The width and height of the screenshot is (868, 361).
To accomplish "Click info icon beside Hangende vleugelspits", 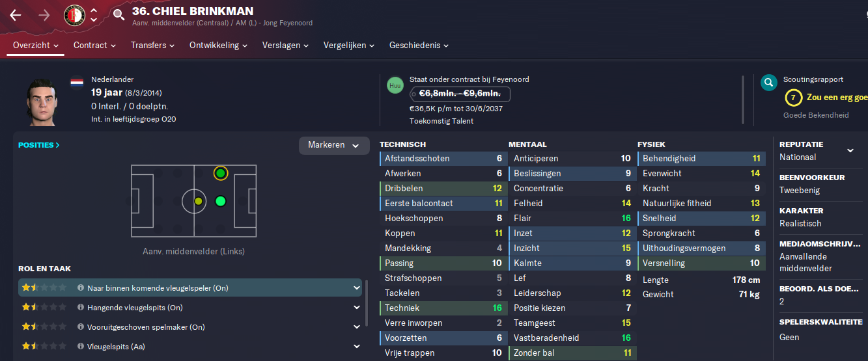I will pos(81,307).
